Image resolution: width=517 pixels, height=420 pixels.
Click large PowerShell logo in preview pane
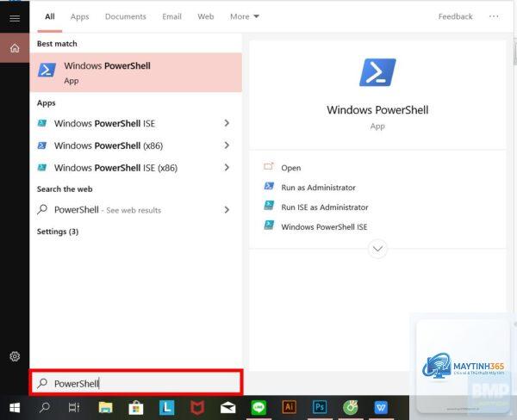[x=377, y=72]
